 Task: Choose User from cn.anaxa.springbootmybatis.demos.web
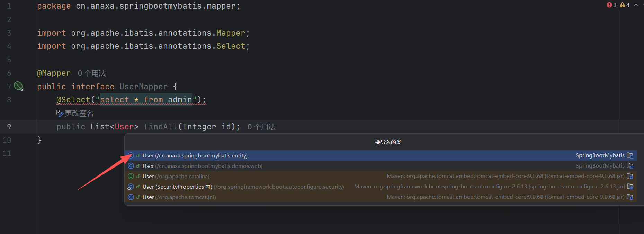(x=202, y=166)
